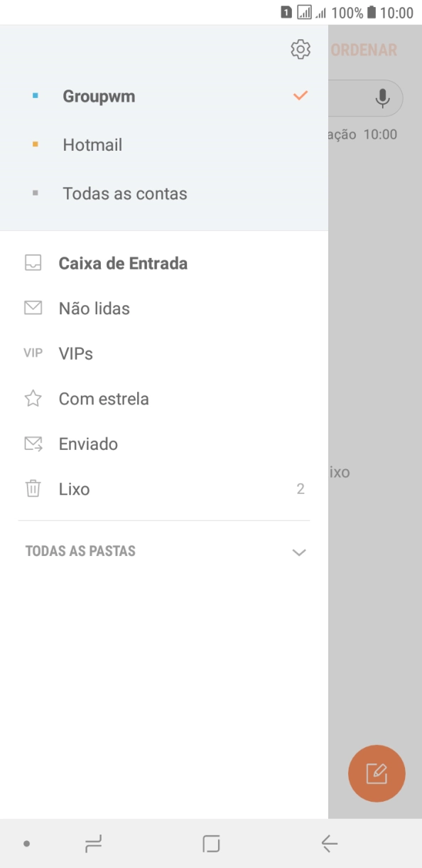Click the checkmark next to Groupwm
This screenshot has height=868, width=422.
pos(299,95)
